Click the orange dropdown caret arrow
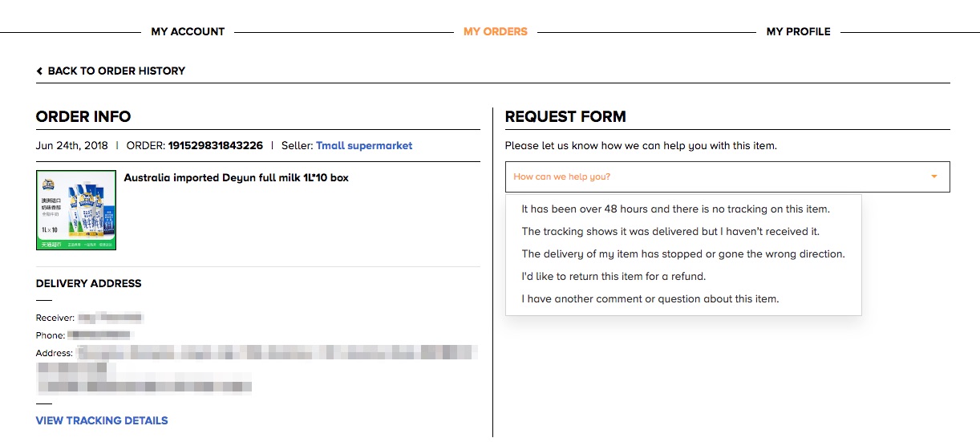Screen dimensions: 980x442 [x=934, y=176]
